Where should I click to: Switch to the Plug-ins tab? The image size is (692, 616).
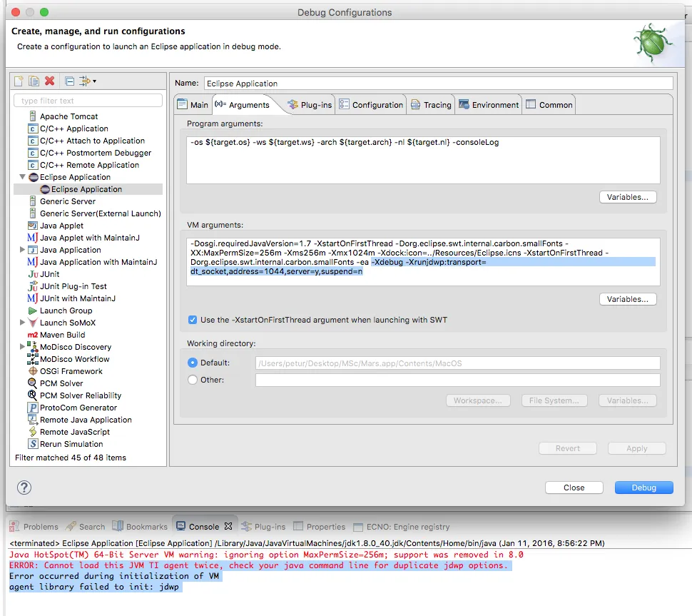tap(310, 105)
